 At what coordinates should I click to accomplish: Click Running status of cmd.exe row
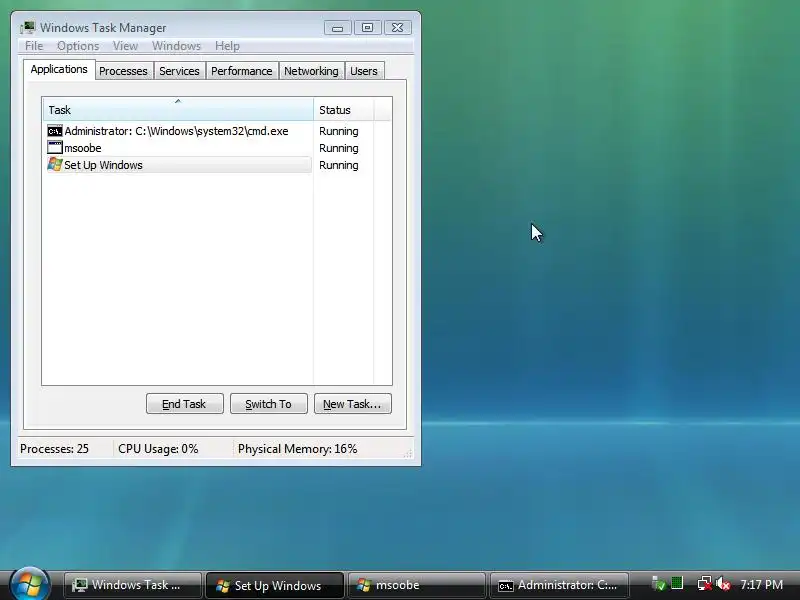click(x=339, y=132)
